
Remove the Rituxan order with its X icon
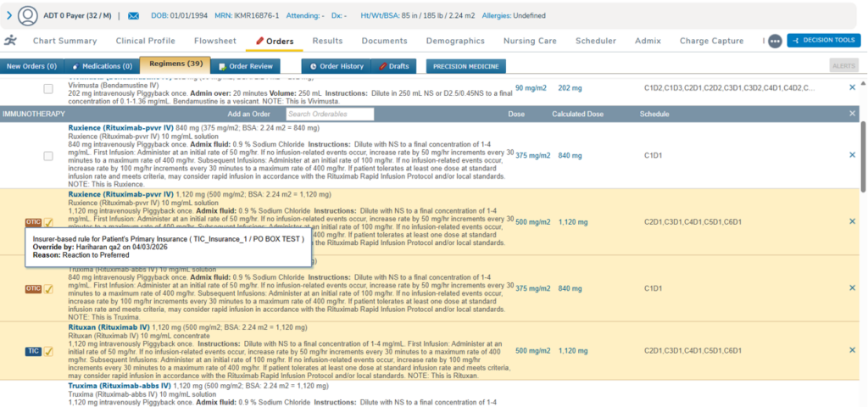pyautogui.click(x=852, y=350)
